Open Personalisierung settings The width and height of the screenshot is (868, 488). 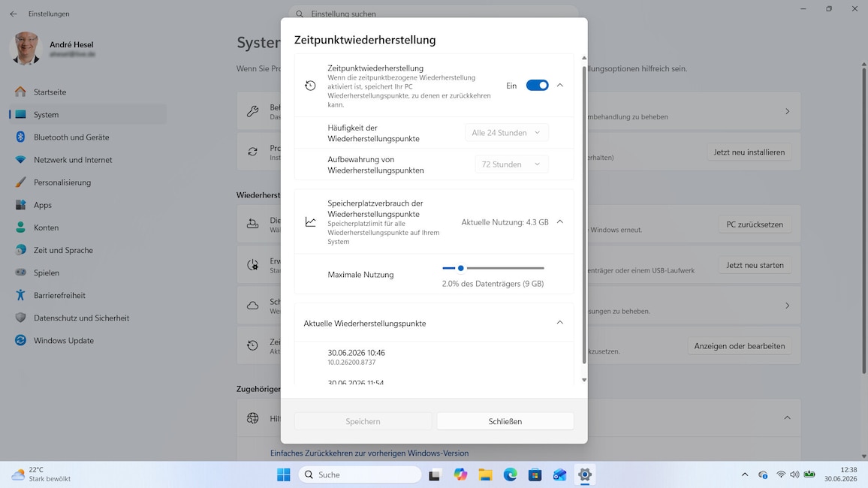87,182
